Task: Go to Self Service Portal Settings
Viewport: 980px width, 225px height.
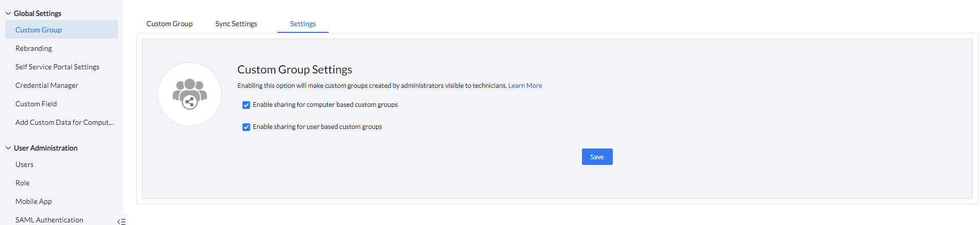Action: point(58,67)
